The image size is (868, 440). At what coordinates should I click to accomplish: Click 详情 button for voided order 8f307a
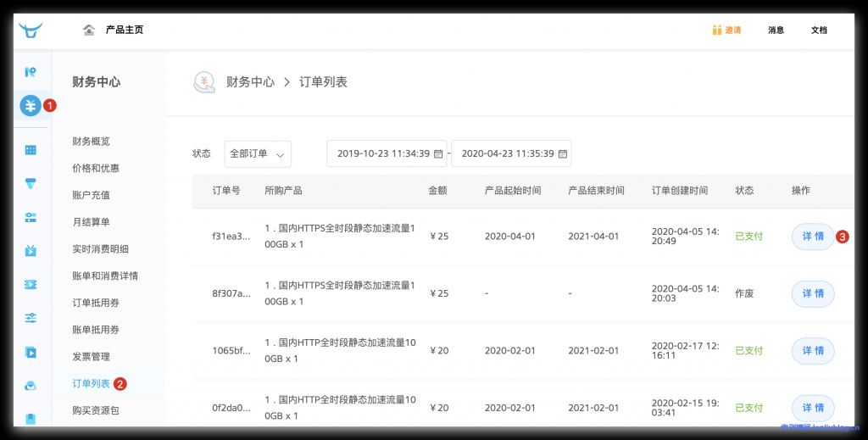[812, 293]
